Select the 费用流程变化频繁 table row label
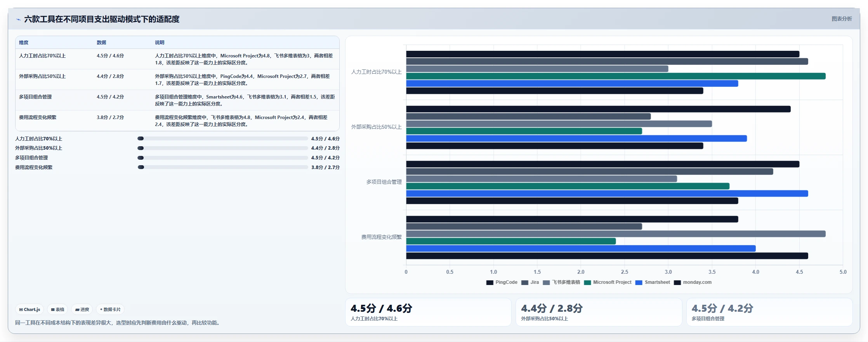This screenshot has height=342, width=868. pyautogui.click(x=38, y=117)
